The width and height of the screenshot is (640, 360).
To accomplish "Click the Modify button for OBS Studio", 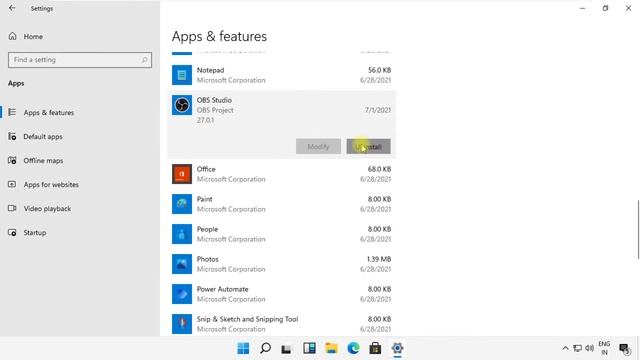I will [x=318, y=147].
